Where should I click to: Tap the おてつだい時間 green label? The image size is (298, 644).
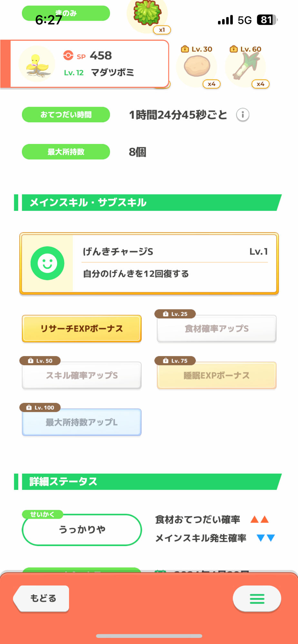[x=66, y=115]
